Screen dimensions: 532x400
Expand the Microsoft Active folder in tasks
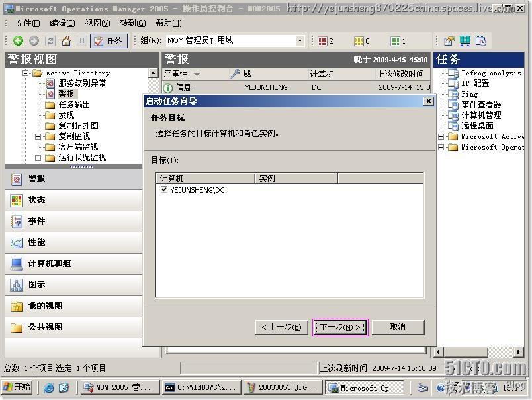441,137
